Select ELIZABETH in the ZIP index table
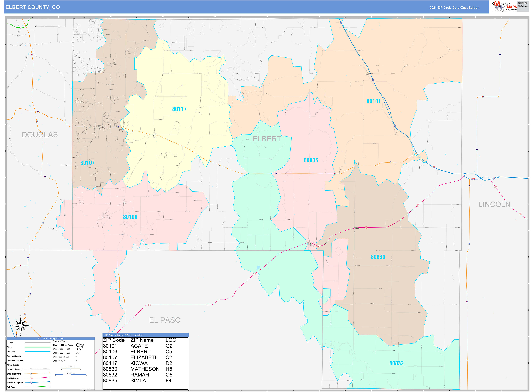532x392 pixels. (x=144, y=357)
